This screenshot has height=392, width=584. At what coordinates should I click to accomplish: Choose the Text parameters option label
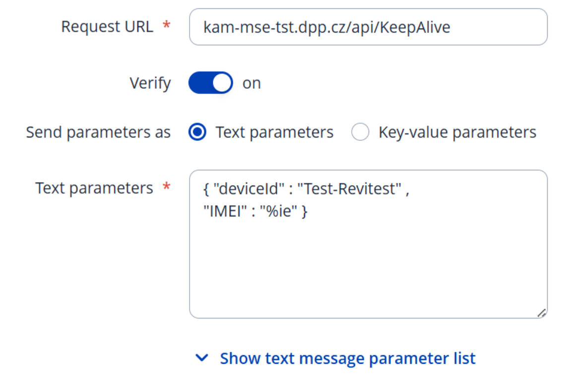274,132
